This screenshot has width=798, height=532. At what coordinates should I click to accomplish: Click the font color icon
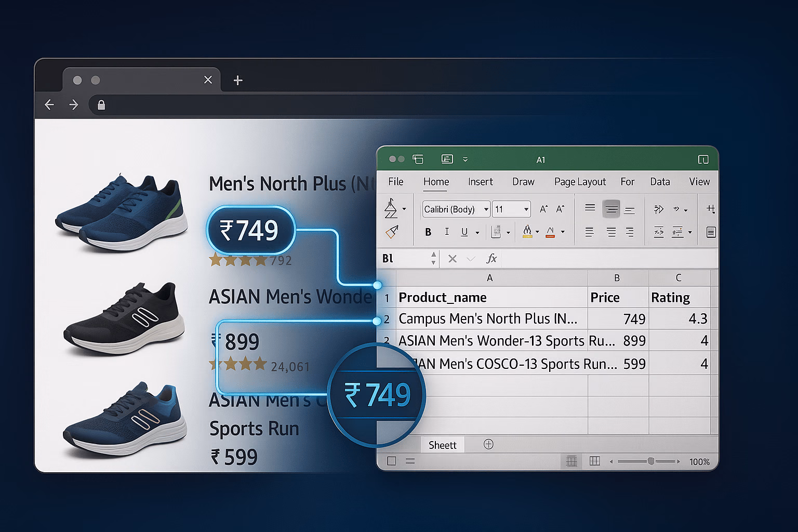tap(550, 232)
